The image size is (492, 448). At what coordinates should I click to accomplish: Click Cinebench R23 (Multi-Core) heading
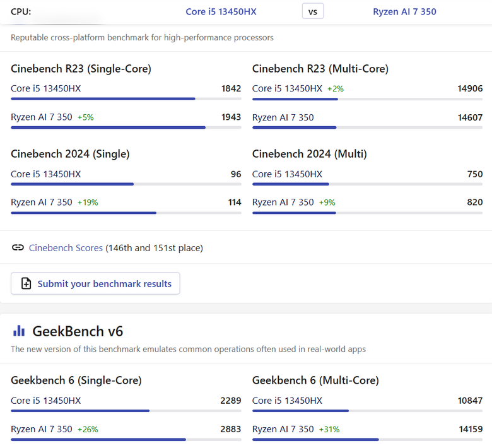[x=320, y=68]
